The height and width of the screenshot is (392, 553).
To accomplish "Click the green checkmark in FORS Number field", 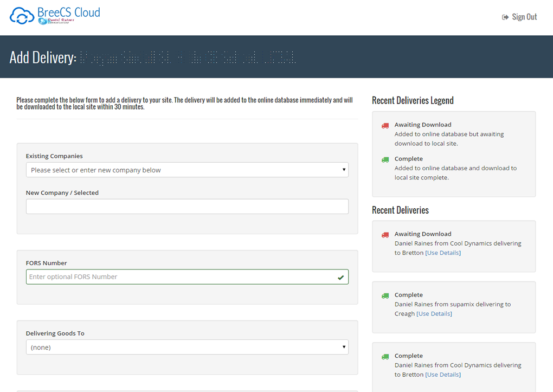I will pos(340,277).
